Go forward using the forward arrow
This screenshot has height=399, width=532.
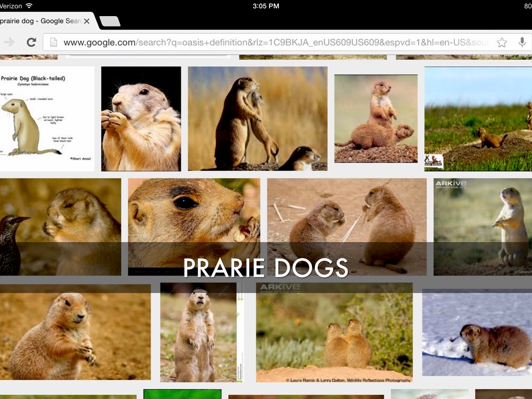point(9,43)
